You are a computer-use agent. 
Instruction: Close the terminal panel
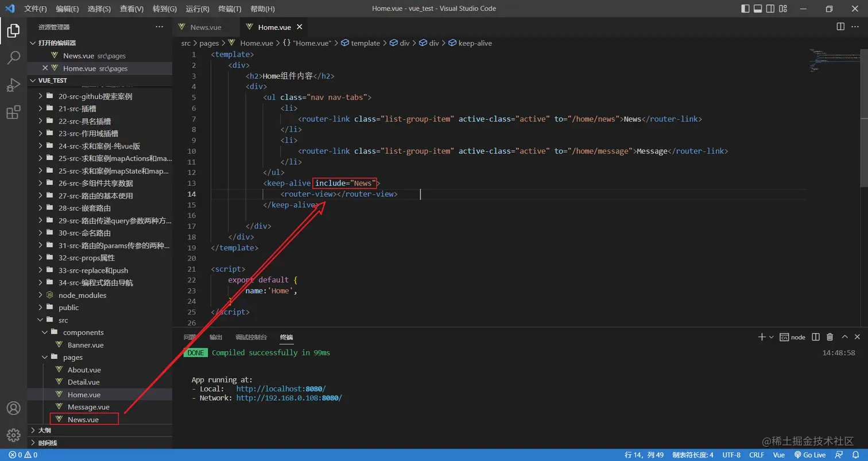(857, 337)
